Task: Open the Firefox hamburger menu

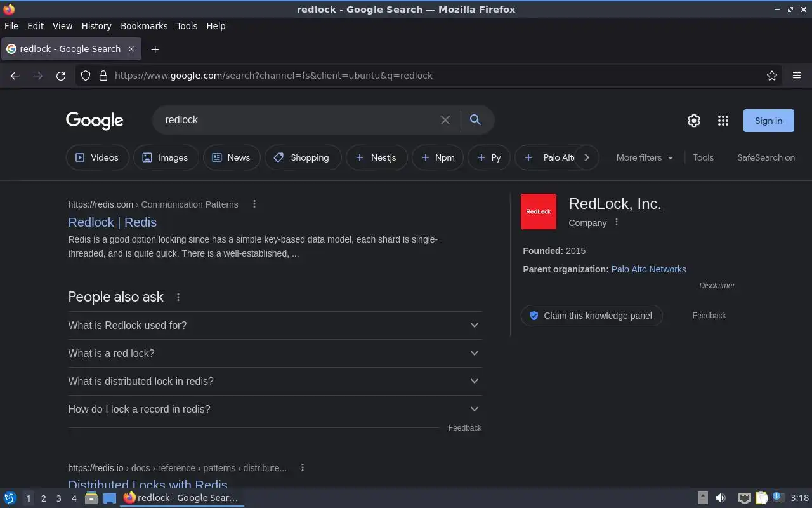Action: point(797,76)
